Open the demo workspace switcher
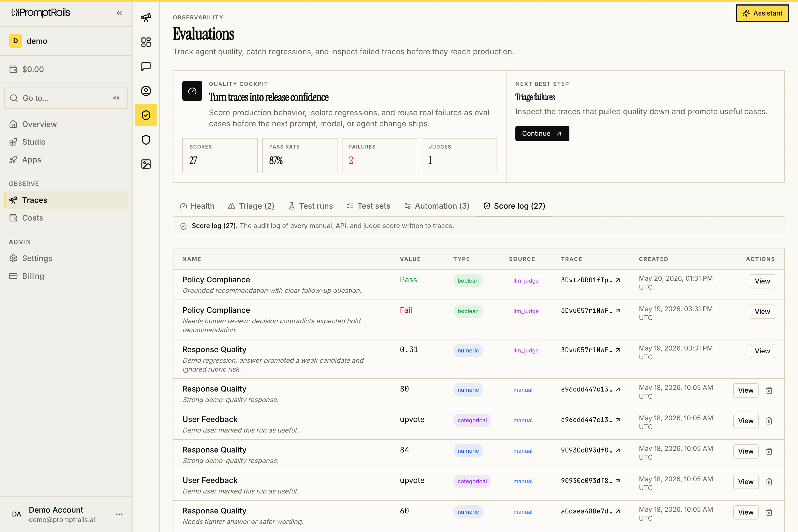This screenshot has width=798, height=532. click(x=66, y=41)
